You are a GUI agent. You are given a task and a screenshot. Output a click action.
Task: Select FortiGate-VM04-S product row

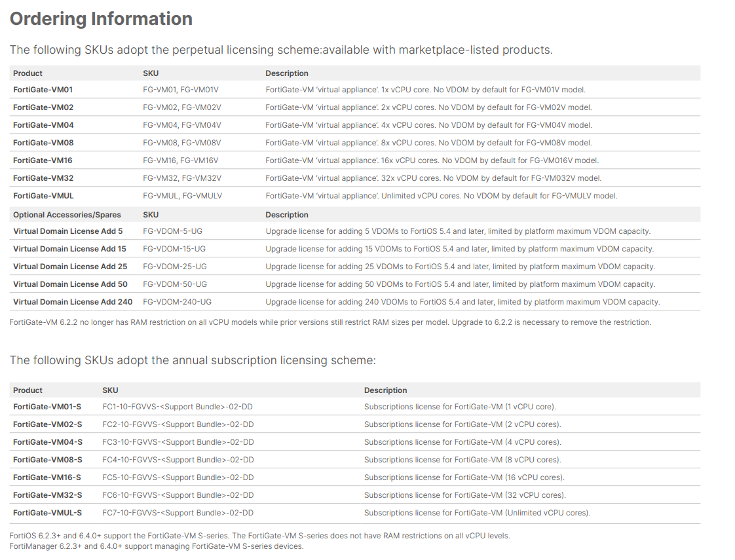point(355,442)
